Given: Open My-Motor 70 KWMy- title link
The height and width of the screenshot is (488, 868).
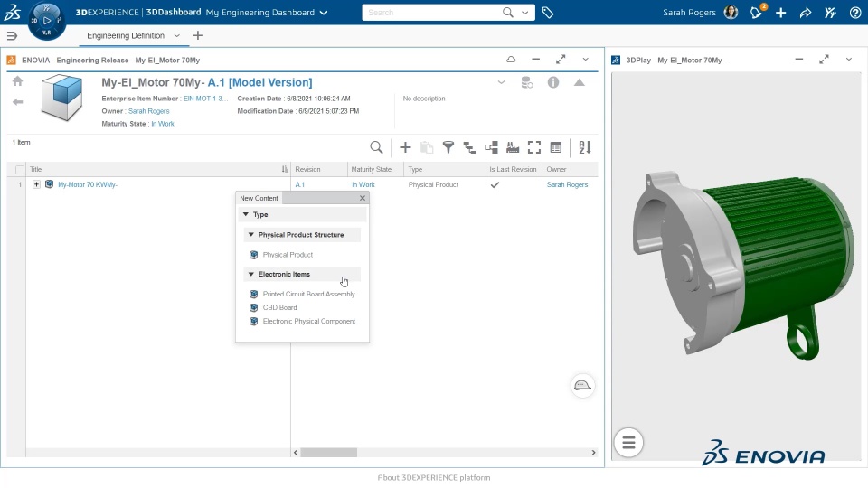Looking at the screenshot, I should tap(88, 184).
